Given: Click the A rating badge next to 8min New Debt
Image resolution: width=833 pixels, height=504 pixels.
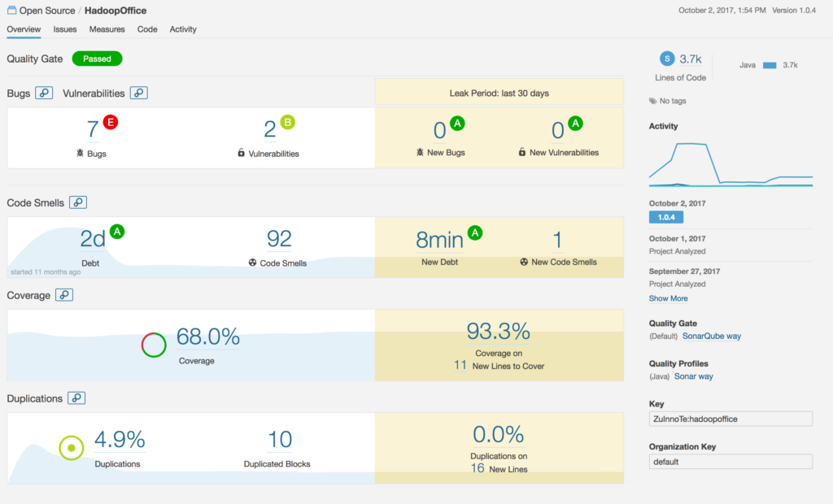Looking at the screenshot, I should click(475, 232).
